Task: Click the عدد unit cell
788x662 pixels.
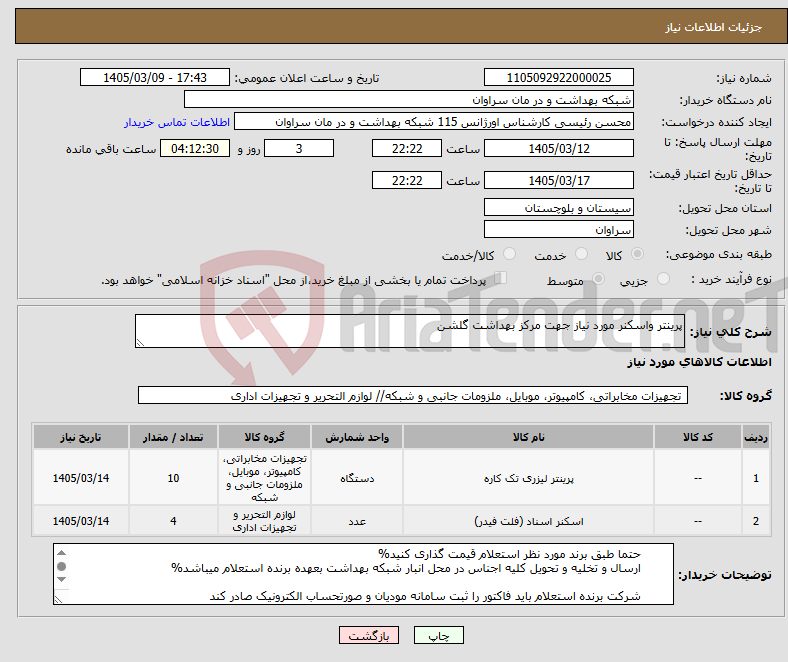Action: coord(357,521)
